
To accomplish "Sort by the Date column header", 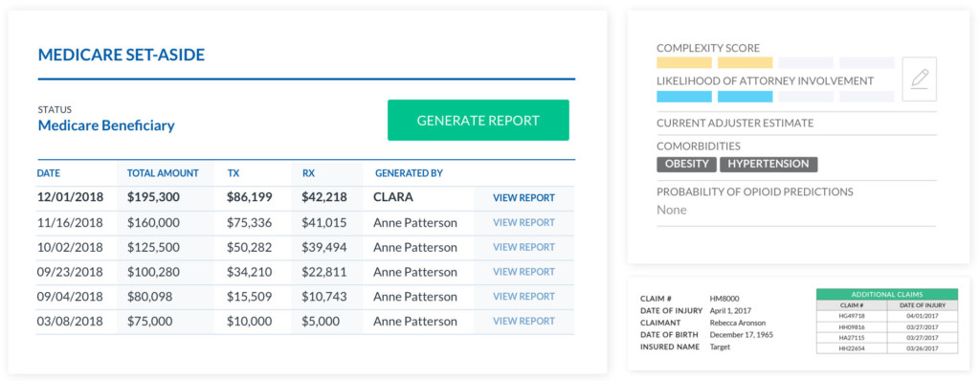I will (49, 173).
